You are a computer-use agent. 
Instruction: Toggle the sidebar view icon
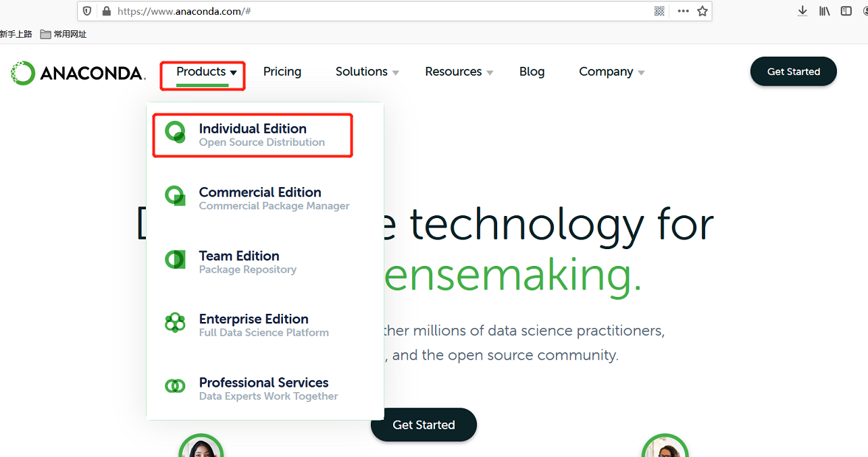tap(846, 11)
